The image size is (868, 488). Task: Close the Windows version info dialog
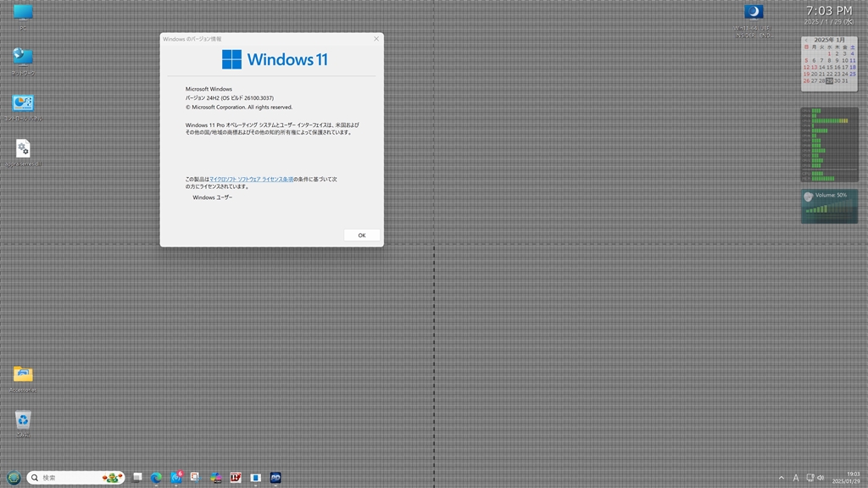tap(376, 39)
